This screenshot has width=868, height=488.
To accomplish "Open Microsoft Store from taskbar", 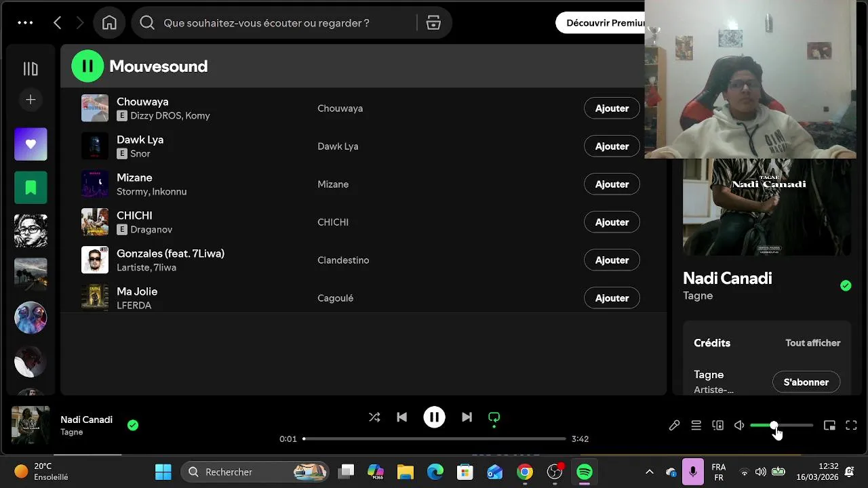I will [x=465, y=472].
